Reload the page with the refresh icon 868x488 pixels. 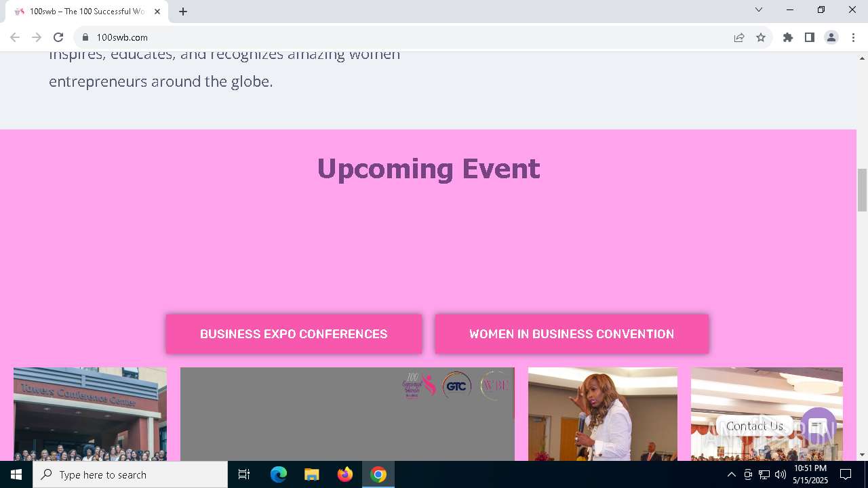point(58,37)
